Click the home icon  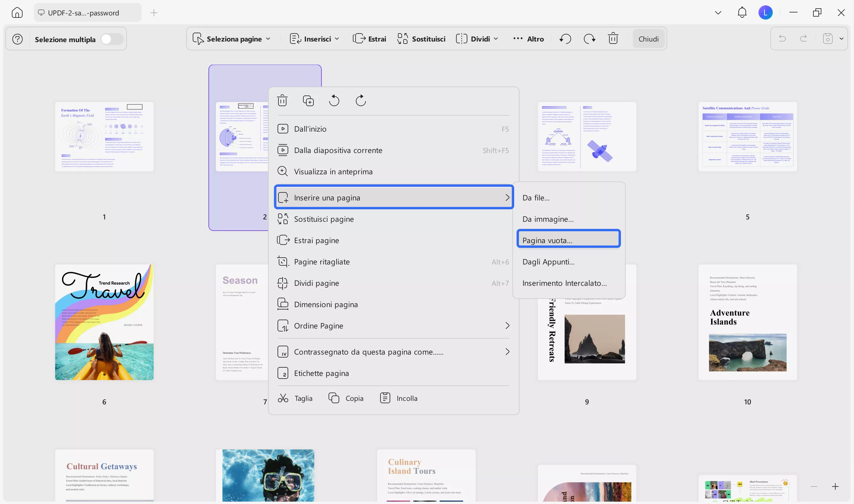[17, 13]
